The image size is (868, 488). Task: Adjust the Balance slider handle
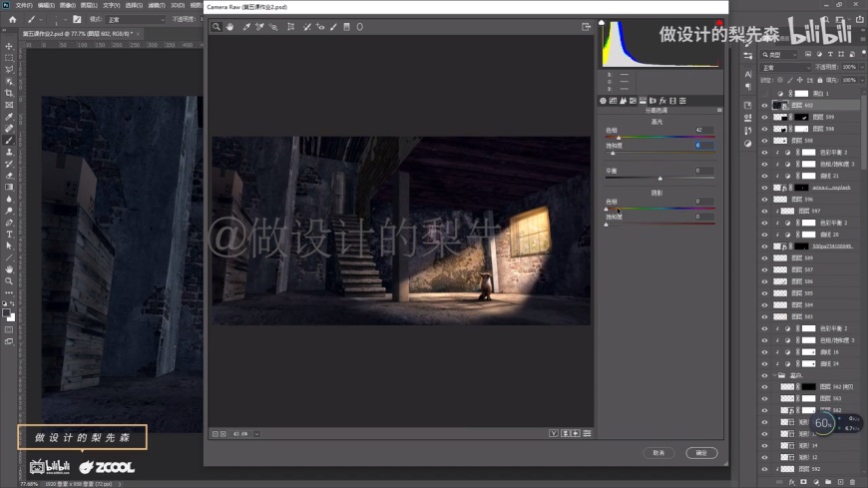[659, 179]
